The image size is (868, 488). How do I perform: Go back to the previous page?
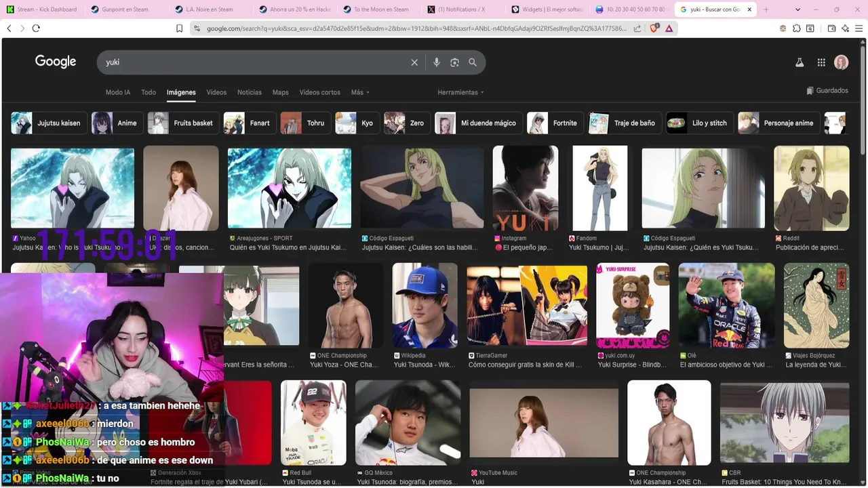[x=9, y=28]
